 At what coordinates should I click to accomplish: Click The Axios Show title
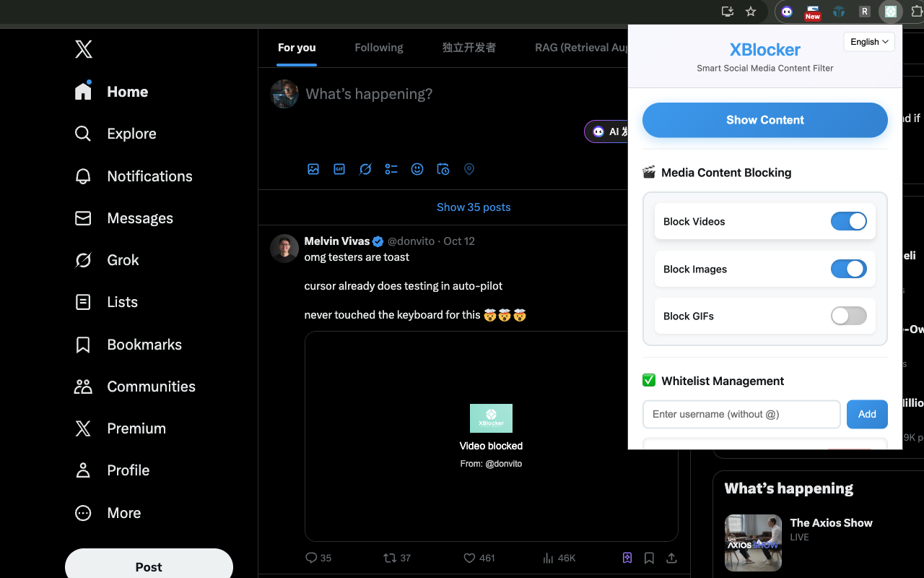pos(831,522)
